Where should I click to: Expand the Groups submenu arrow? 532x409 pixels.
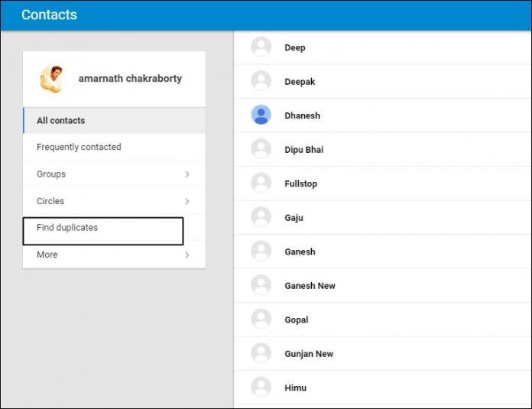[x=187, y=174]
